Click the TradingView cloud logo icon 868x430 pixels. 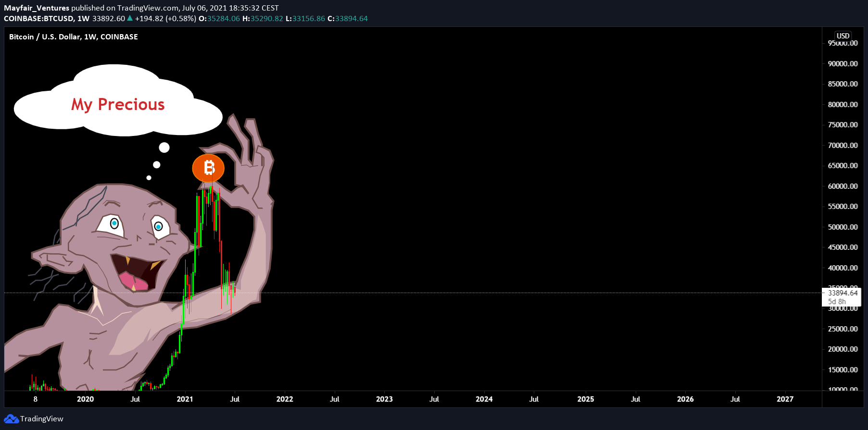[x=12, y=419]
